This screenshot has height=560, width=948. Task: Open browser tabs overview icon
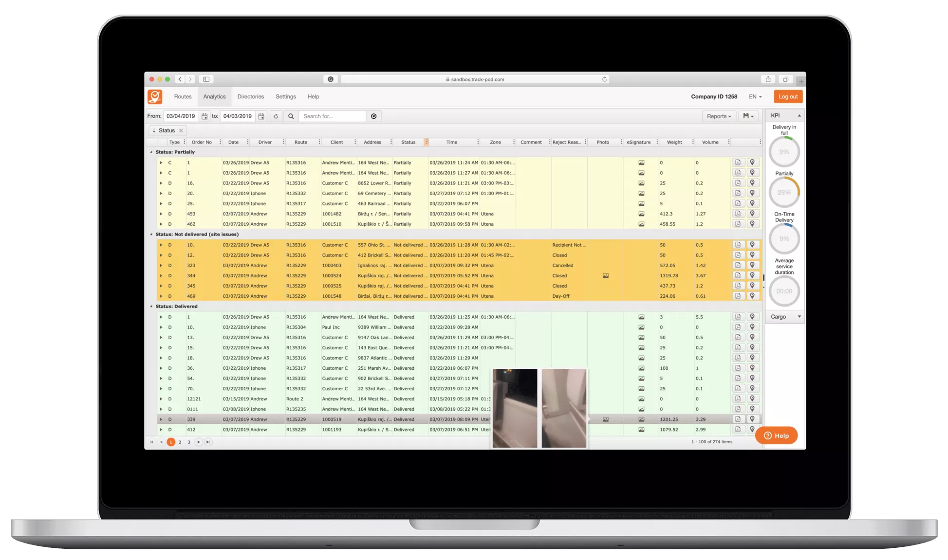(785, 79)
